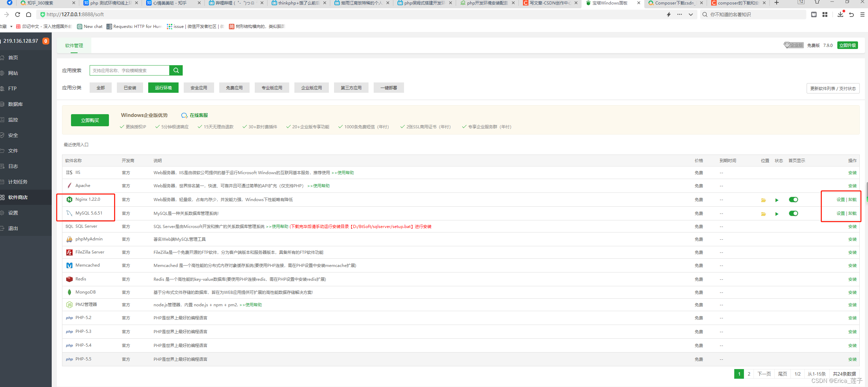The height and width of the screenshot is (387, 868).
Task: Click the green search magnifier icon
Action: [x=176, y=70]
